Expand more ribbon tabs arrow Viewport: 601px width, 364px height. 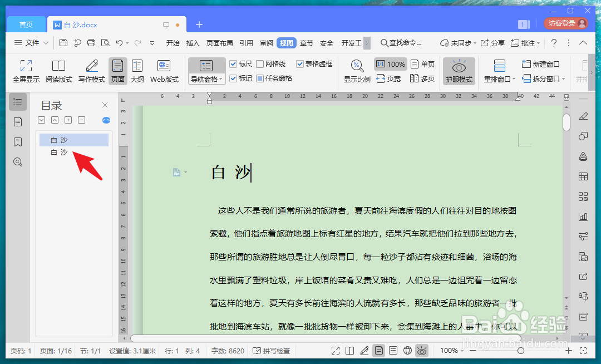click(367, 43)
